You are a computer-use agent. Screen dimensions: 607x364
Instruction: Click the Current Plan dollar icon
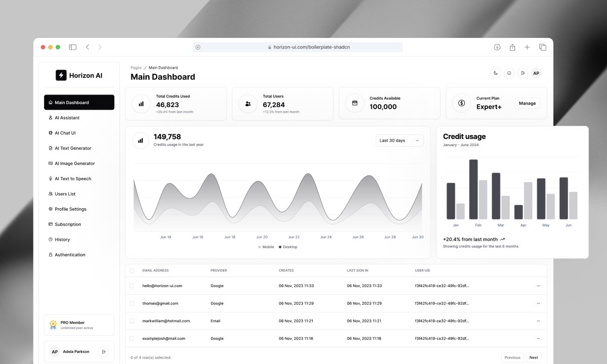coord(461,103)
